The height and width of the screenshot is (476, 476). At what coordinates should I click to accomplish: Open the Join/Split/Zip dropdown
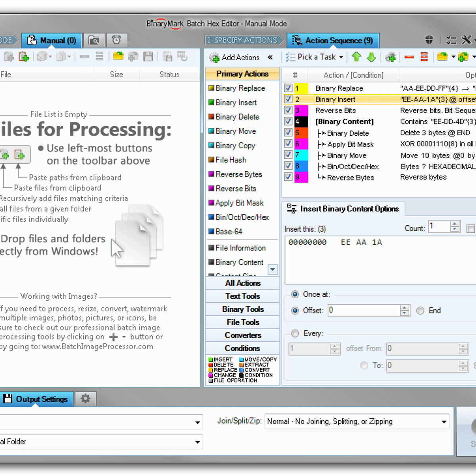pyautogui.click(x=357, y=422)
